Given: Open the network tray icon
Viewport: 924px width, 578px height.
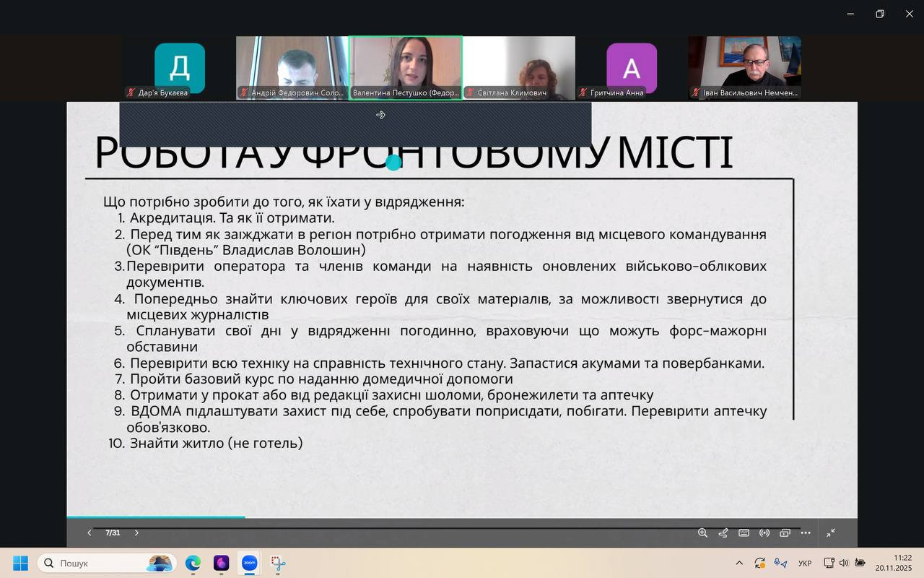Looking at the screenshot, I should (829, 563).
